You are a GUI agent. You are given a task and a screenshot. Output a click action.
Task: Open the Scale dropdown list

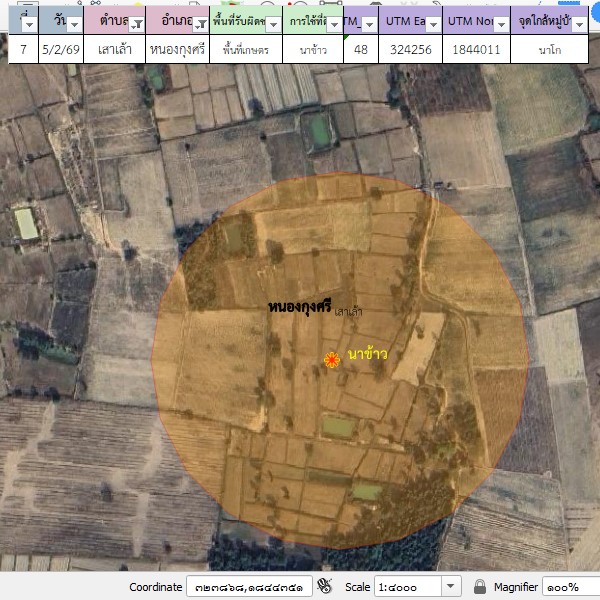click(x=450, y=587)
